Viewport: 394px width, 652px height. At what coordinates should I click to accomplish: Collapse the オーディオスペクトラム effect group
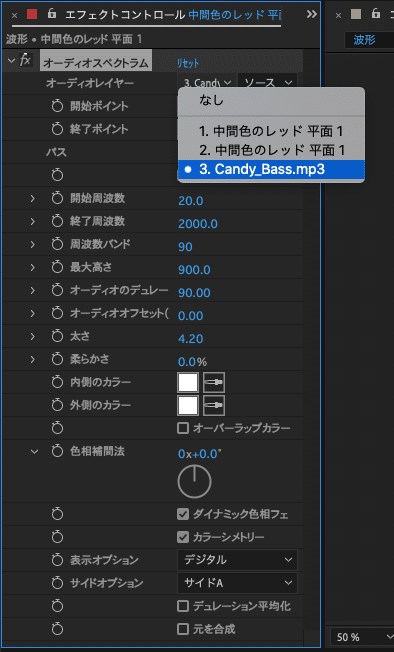(11, 61)
